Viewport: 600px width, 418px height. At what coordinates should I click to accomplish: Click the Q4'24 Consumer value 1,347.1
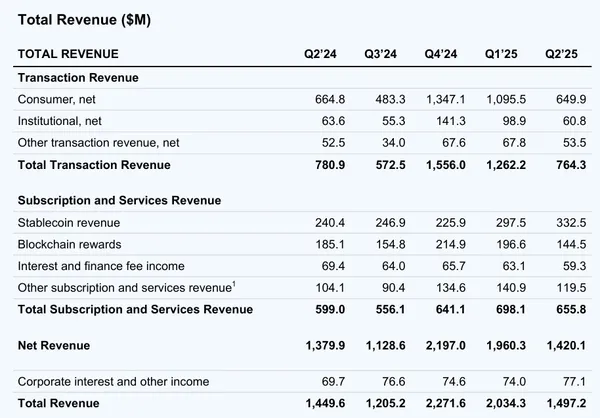[441, 99]
